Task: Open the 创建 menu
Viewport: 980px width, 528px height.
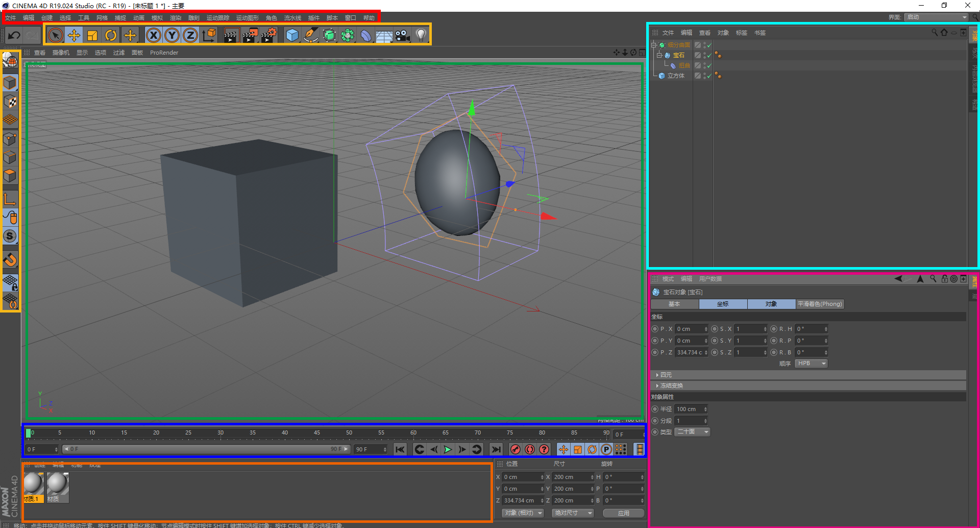Action: [x=47, y=18]
